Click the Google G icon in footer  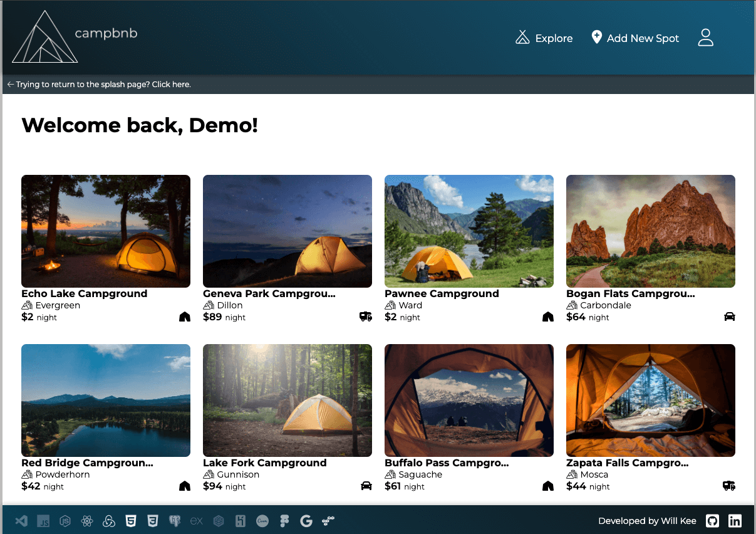click(306, 521)
